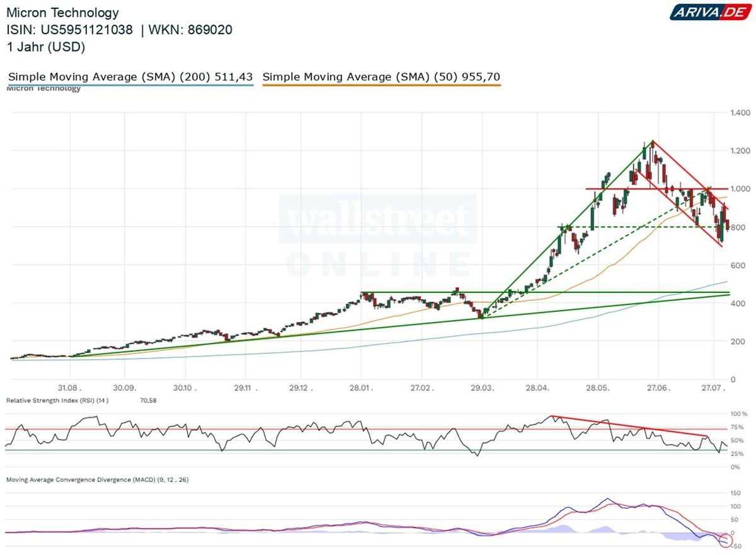Click the 28.04. date axis label
This screenshot has height=555, width=756.
click(538, 388)
